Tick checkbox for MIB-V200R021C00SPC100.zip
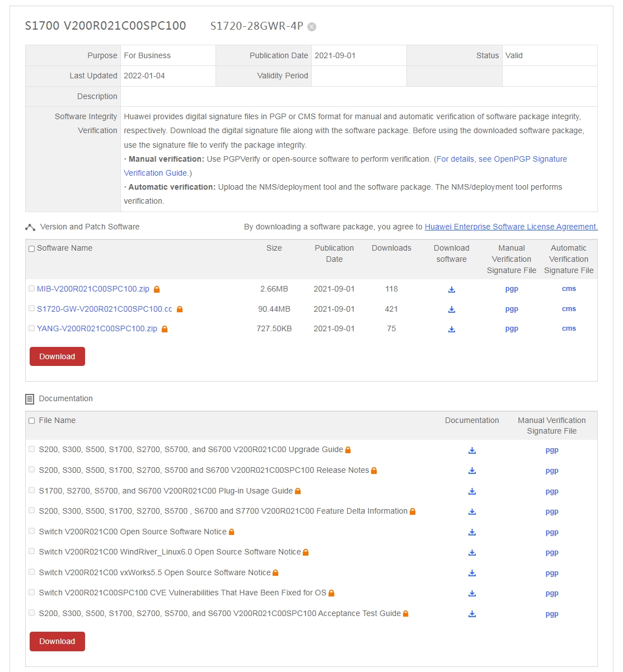 [x=31, y=289]
